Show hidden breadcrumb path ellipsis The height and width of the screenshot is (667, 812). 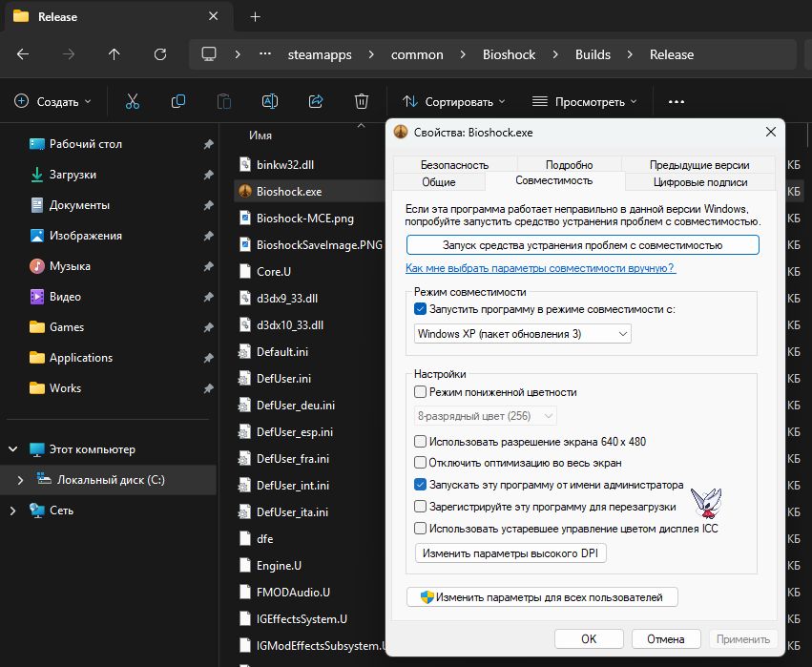(265, 53)
